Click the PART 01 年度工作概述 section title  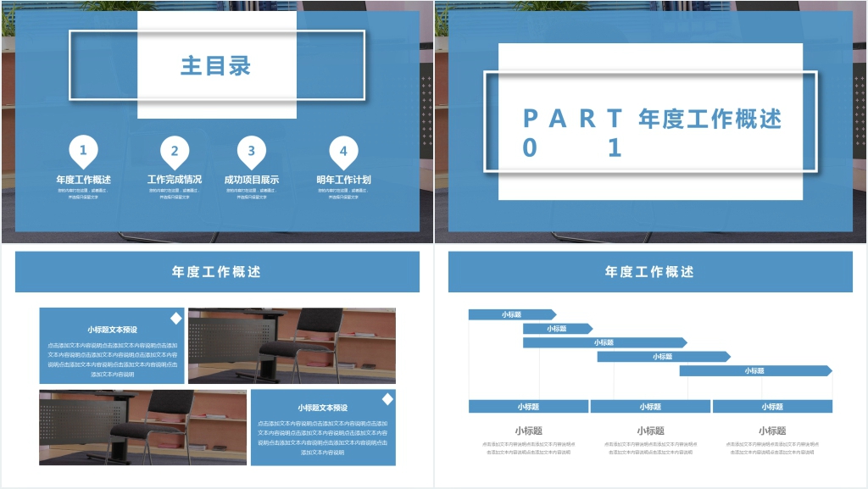click(x=650, y=132)
